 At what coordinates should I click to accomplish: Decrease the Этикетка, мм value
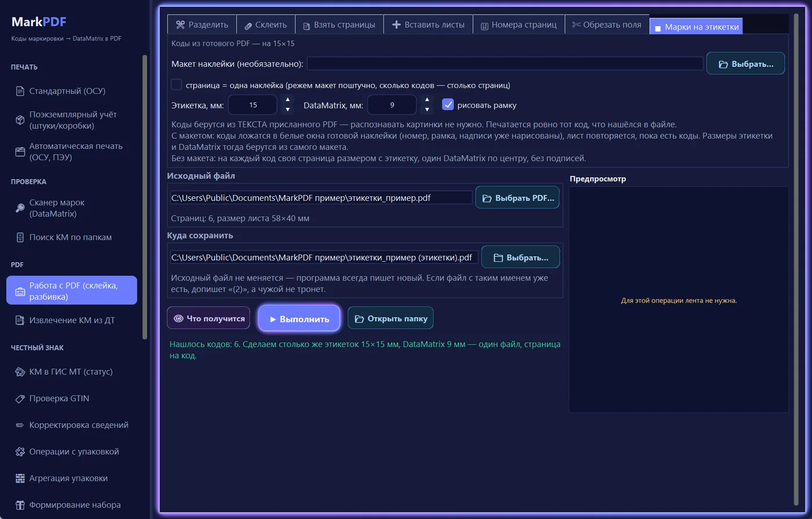[288, 110]
